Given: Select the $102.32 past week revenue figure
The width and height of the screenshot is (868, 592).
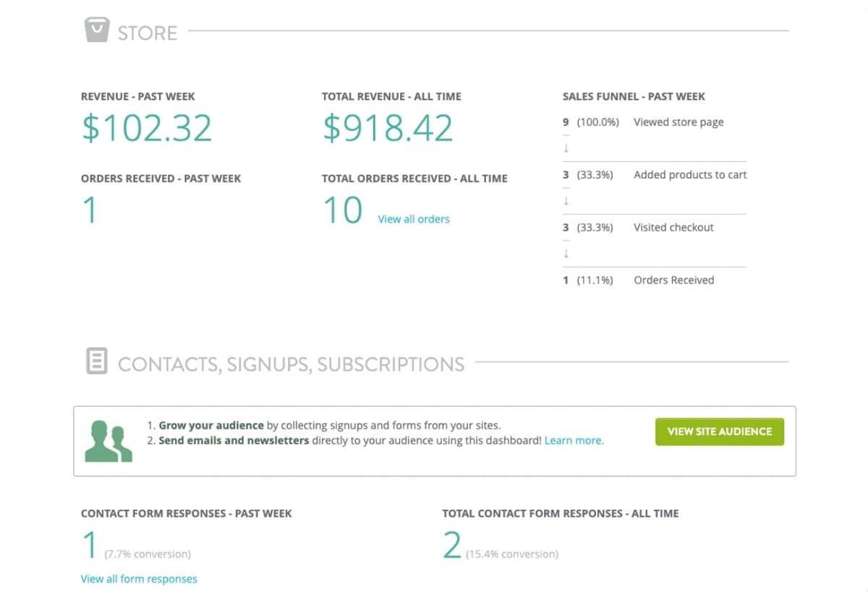Looking at the screenshot, I should tap(147, 128).
